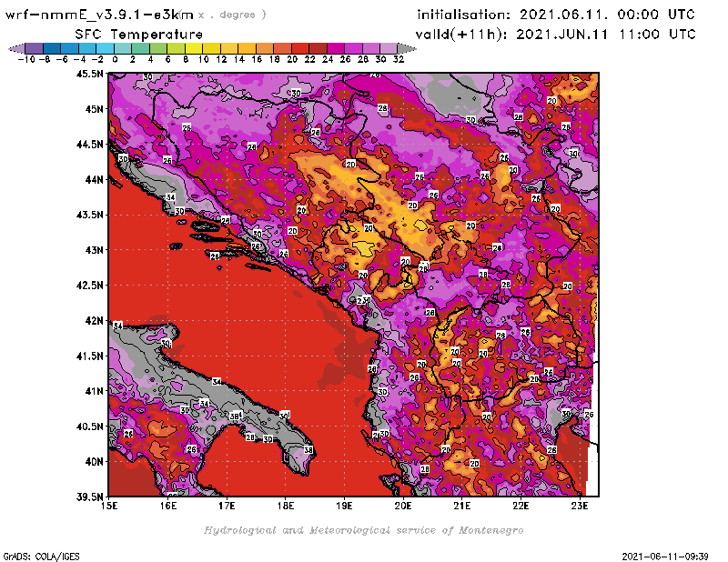Click the model title wrf-nmmE_v3.9.1-e3km

pos(99,15)
